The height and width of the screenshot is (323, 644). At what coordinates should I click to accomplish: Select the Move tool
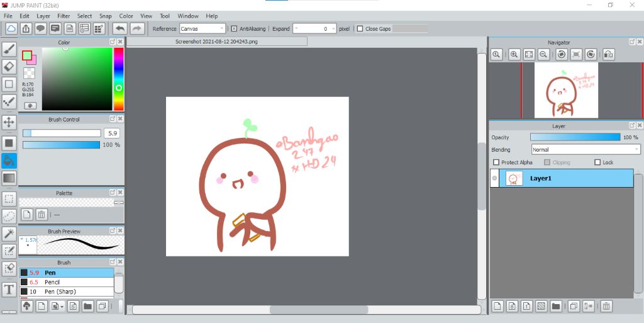click(9, 122)
